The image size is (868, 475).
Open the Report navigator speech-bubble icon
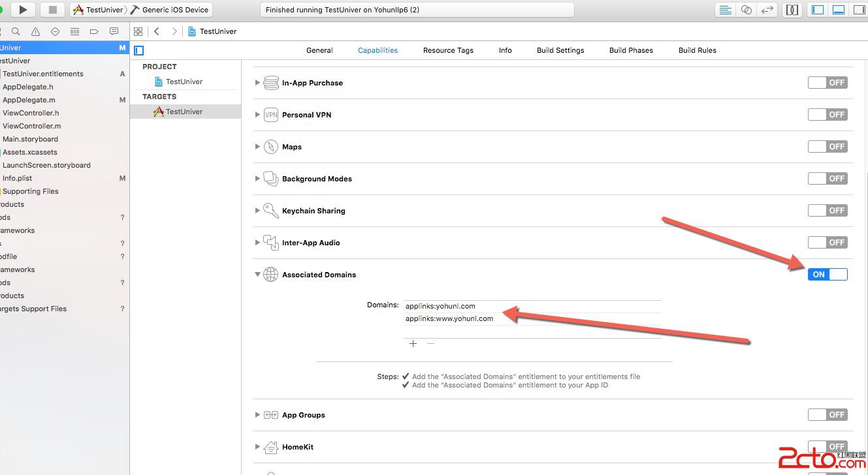[114, 31]
